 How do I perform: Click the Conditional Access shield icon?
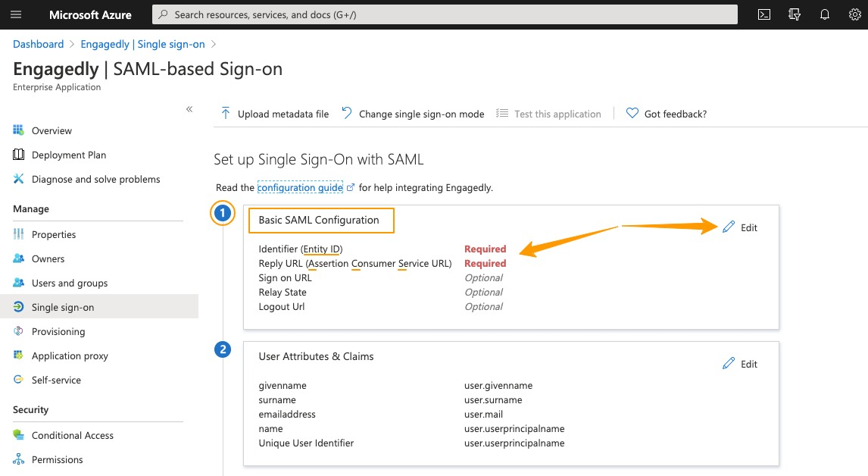(x=18, y=435)
